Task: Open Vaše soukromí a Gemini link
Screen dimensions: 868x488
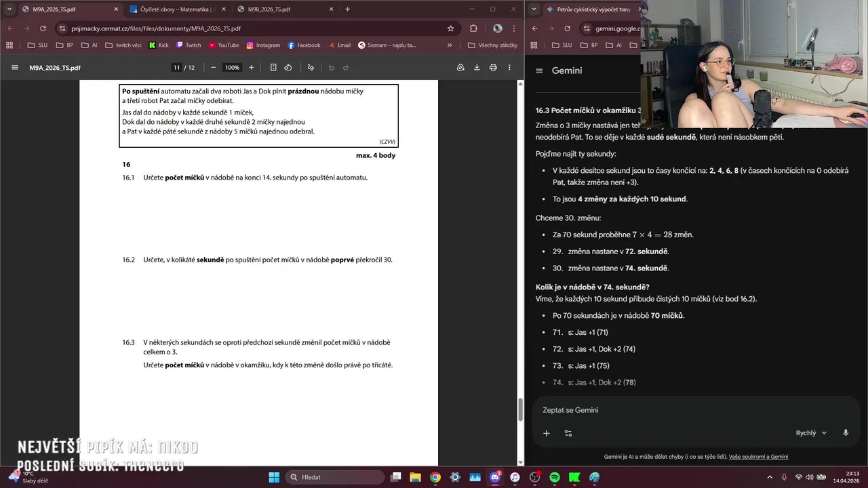Action: point(758,457)
